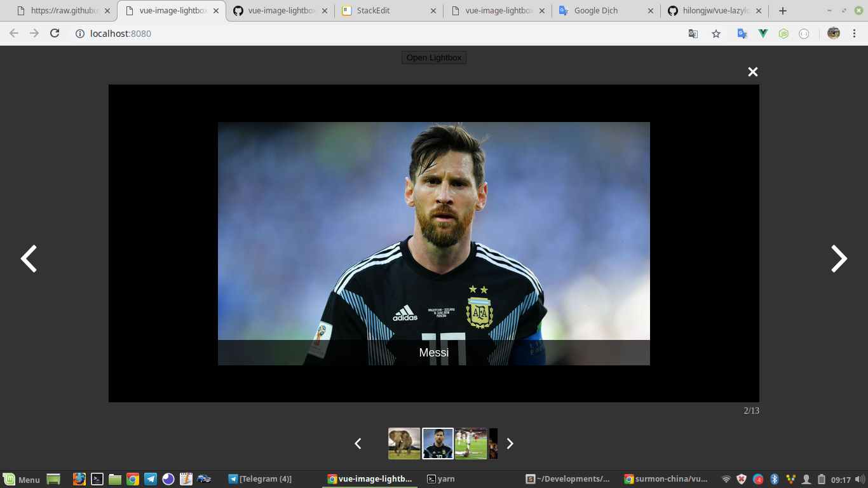The height and width of the screenshot is (488, 868).
Task: Switch to the raw.githubusercontent tab
Action: (64, 11)
